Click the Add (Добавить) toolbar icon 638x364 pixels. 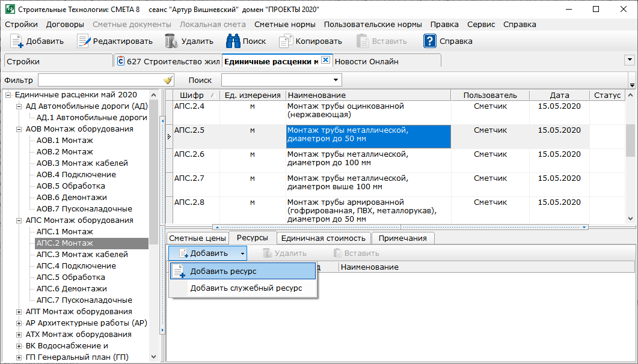coord(17,41)
